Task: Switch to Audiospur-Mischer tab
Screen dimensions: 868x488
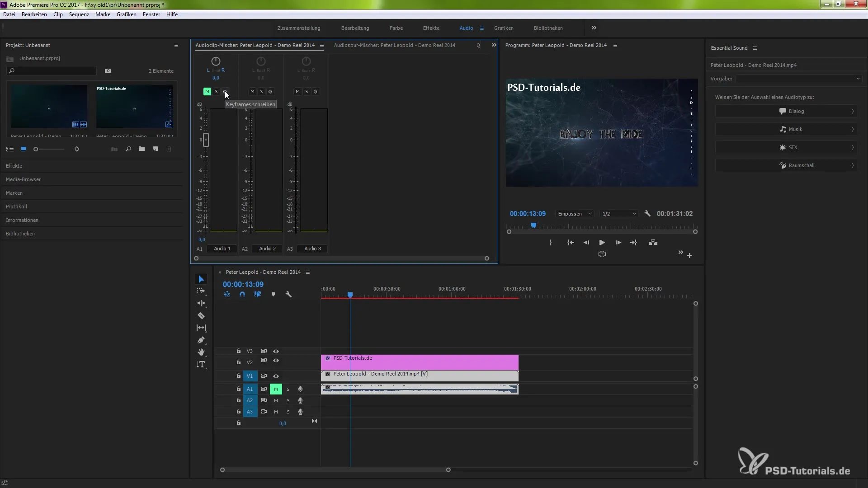Action: point(394,45)
